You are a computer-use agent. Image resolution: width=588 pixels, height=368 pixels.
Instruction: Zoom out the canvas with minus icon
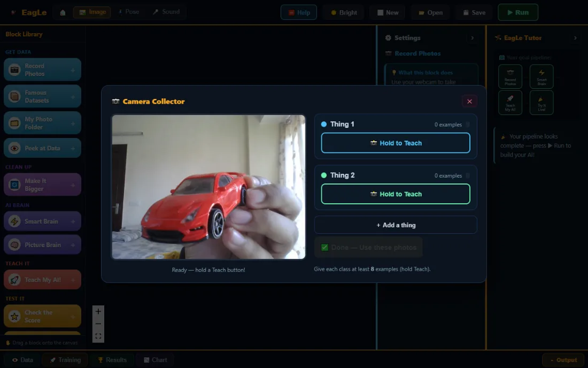[98, 324]
